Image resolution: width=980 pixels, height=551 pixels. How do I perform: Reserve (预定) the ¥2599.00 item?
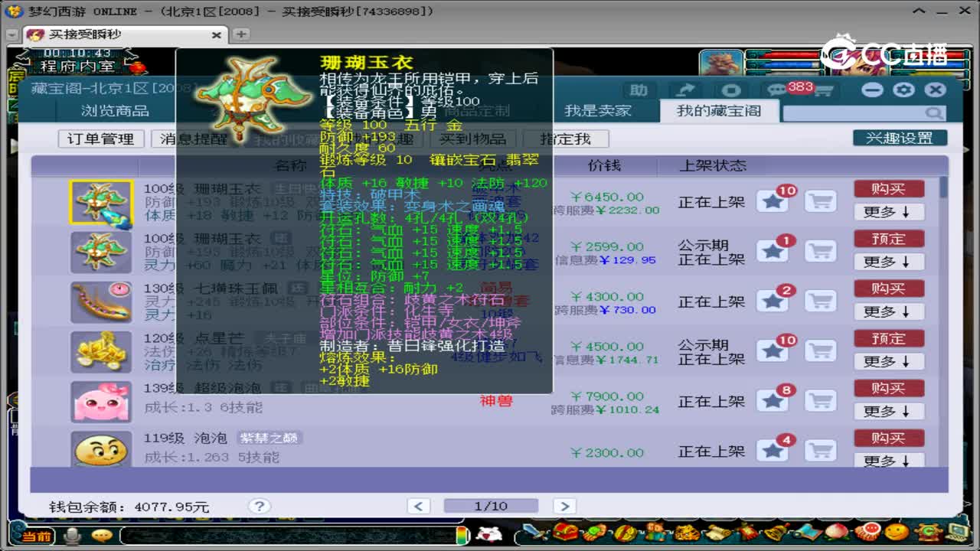click(x=889, y=239)
